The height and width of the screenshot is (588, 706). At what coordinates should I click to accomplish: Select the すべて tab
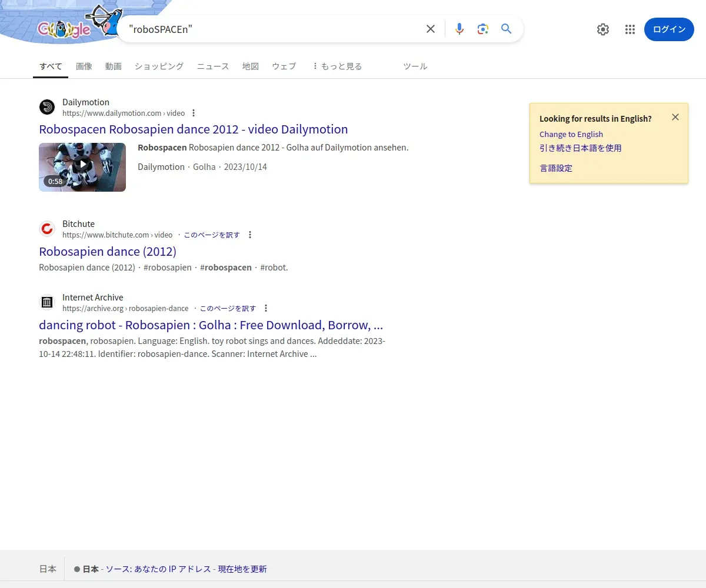pos(51,66)
